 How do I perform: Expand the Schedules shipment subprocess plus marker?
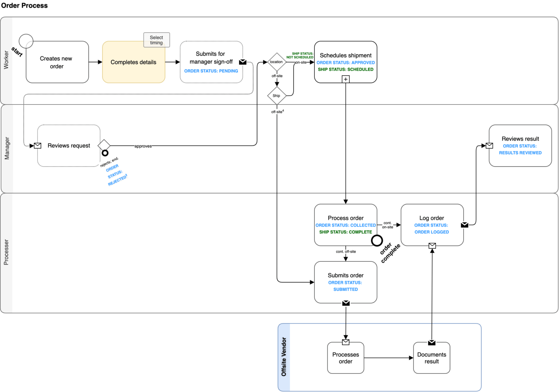pyautogui.click(x=346, y=79)
